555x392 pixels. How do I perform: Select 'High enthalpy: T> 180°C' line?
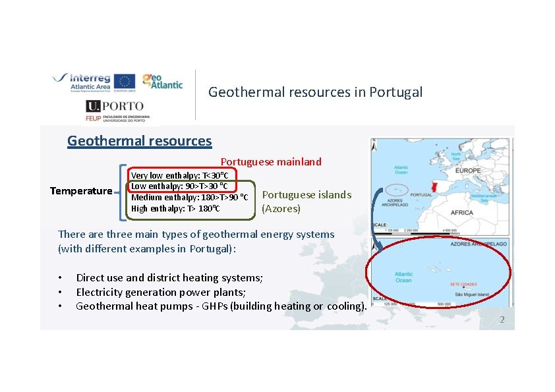coord(175,208)
